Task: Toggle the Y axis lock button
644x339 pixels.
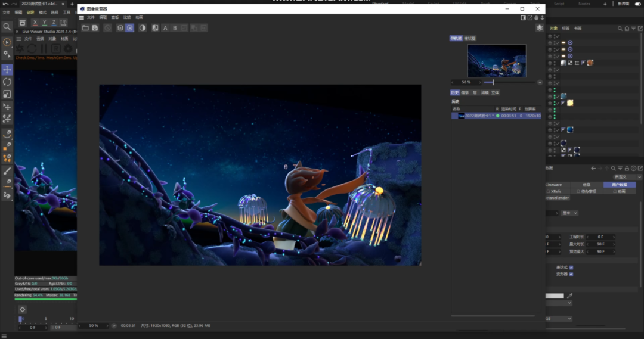Action: (44, 23)
